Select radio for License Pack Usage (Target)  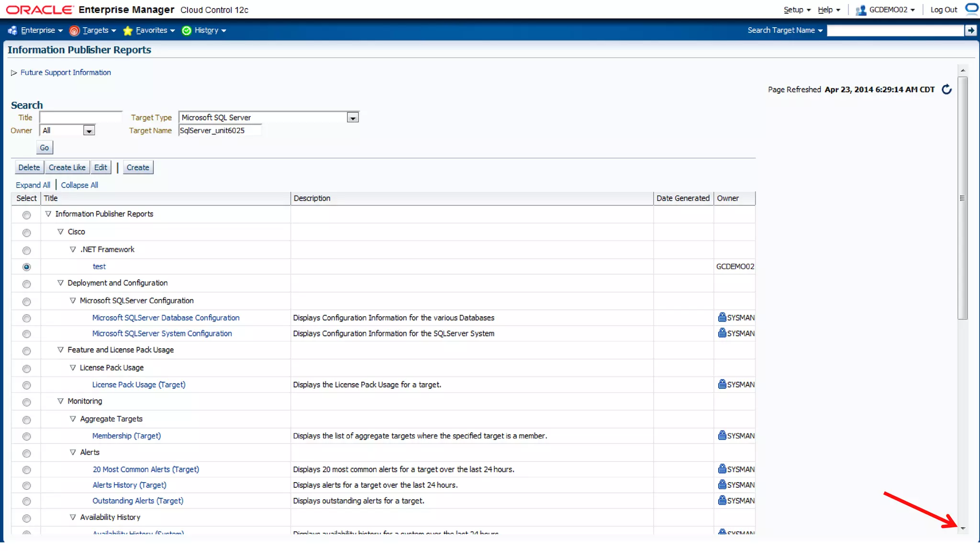click(x=27, y=386)
